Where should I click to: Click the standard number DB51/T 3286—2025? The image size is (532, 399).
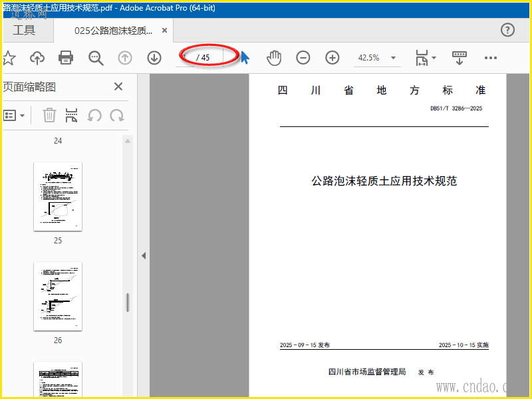[456, 108]
